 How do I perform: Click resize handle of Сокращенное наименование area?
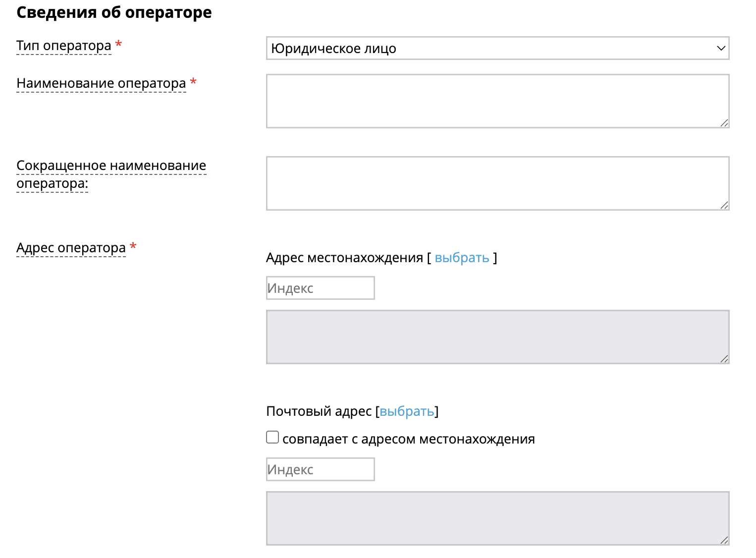coord(724,205)
